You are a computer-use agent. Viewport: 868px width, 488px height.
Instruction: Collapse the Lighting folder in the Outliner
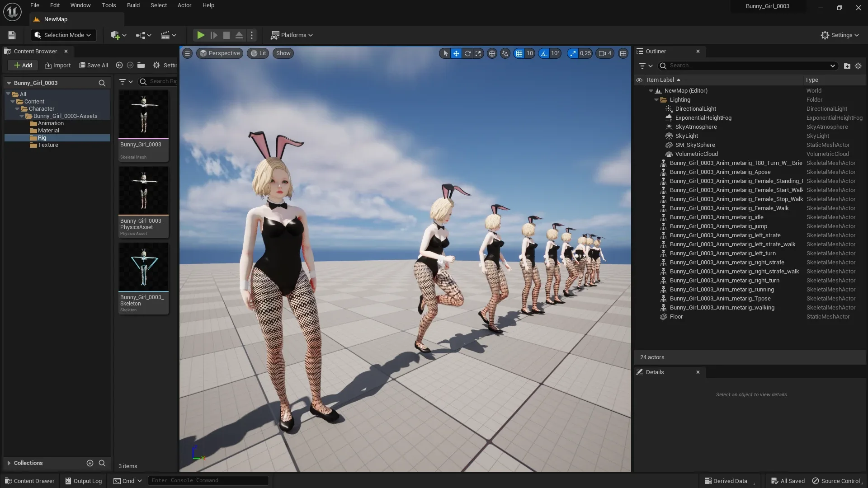coord(657,99)
